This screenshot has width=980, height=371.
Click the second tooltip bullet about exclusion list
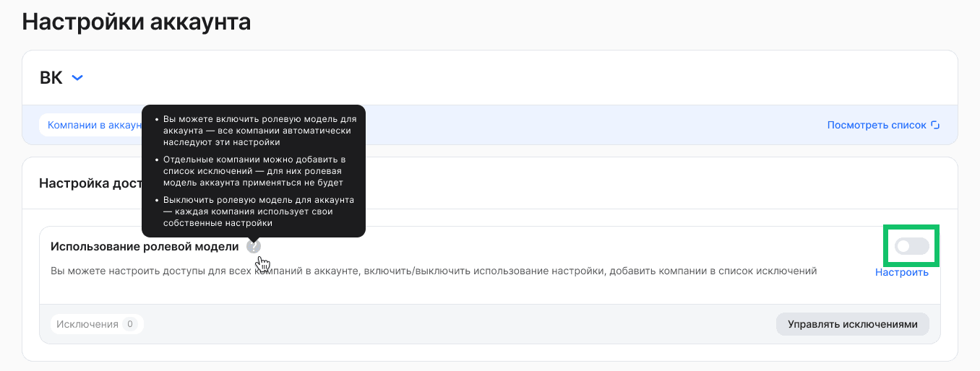coord(253,170)
